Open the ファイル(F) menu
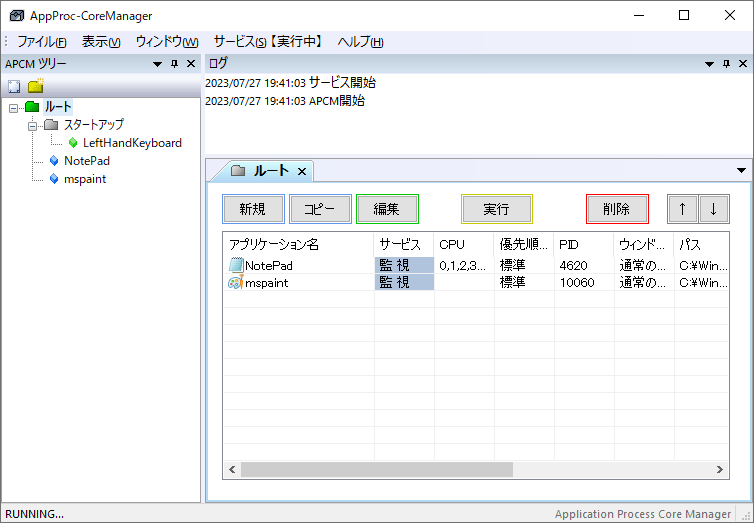The image size is (754, 523). click(x=42, y=42)
